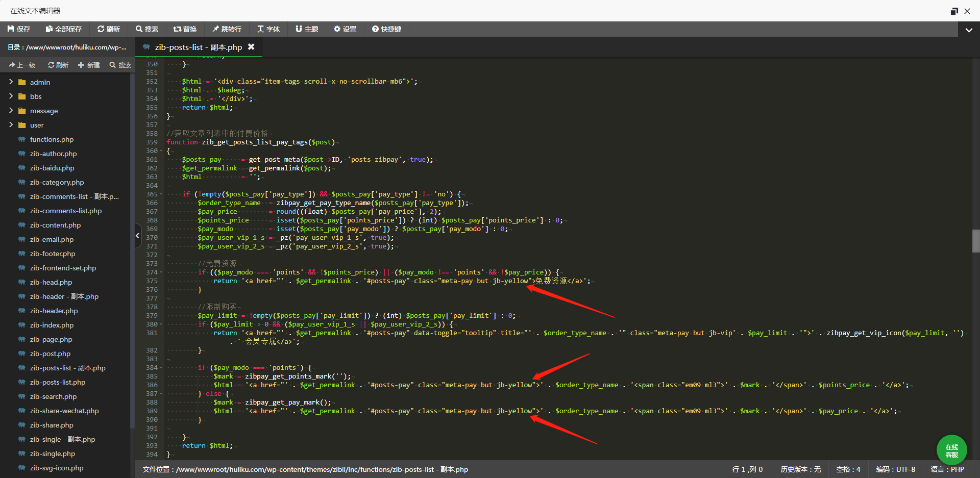Open Jump to line (跳转行)
Screen dimensions: 980x478
[x=227, y=29]
